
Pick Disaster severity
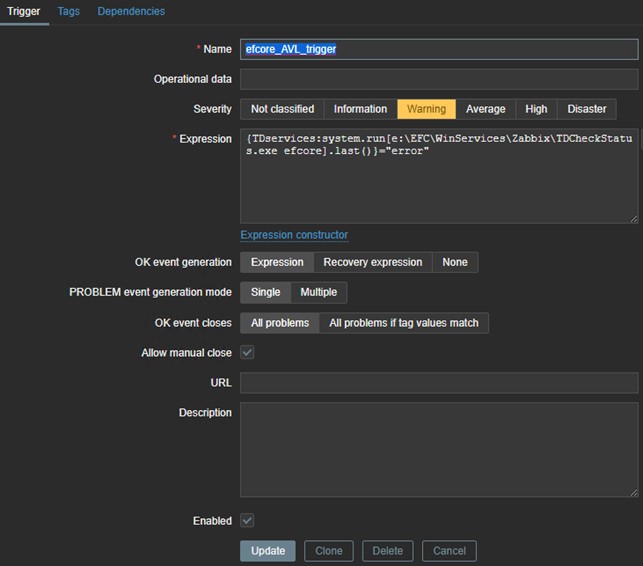pyautogui.click(x=587, y=109)
